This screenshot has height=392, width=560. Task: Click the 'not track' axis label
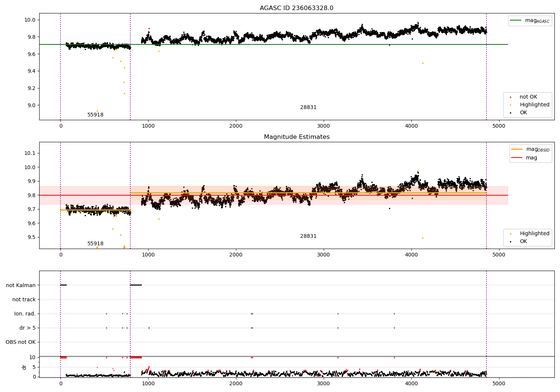tap(24, 299)
